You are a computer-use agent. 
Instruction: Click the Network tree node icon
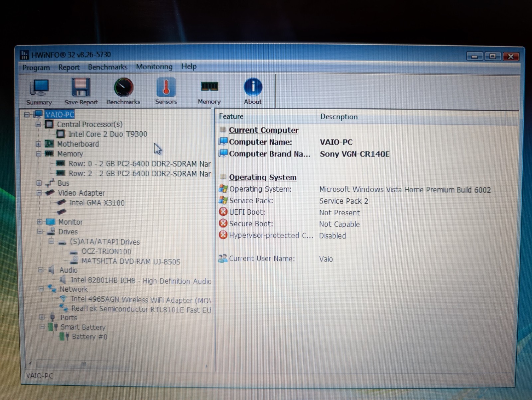(x=52, y=289)
